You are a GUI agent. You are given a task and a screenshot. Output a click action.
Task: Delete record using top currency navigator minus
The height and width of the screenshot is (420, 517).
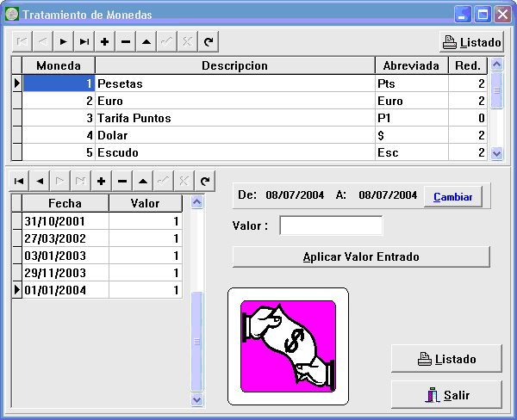(x=126, y=41)
